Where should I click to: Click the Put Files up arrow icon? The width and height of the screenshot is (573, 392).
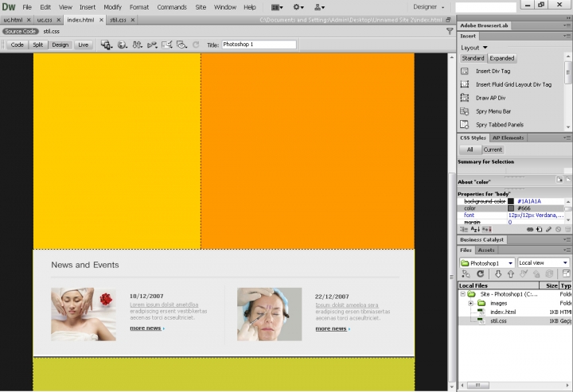click(x=510, y=274)
